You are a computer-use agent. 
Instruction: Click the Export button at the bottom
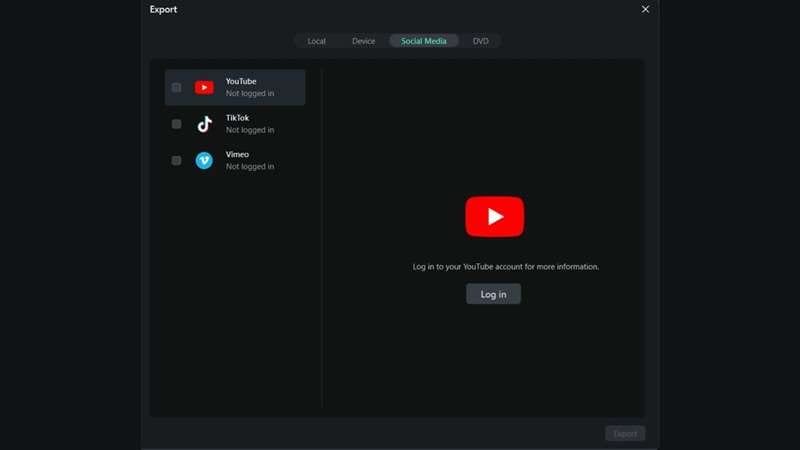[x=625, y=434]
